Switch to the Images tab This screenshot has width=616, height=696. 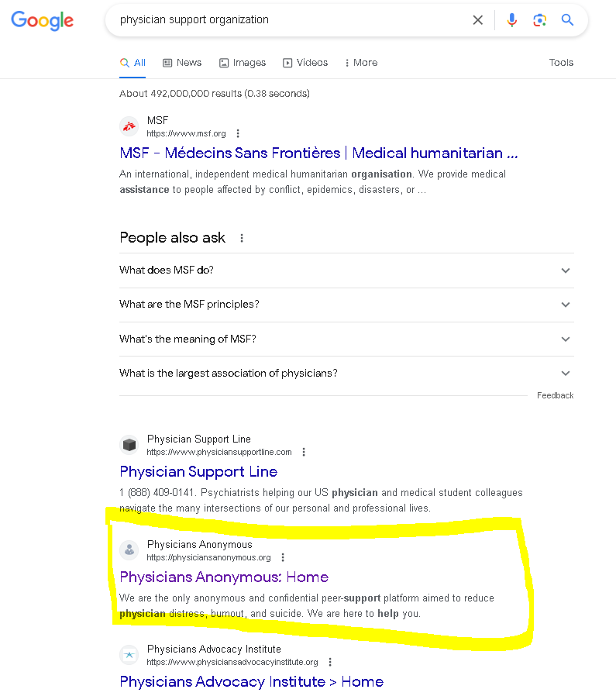(x=243, y=63)
